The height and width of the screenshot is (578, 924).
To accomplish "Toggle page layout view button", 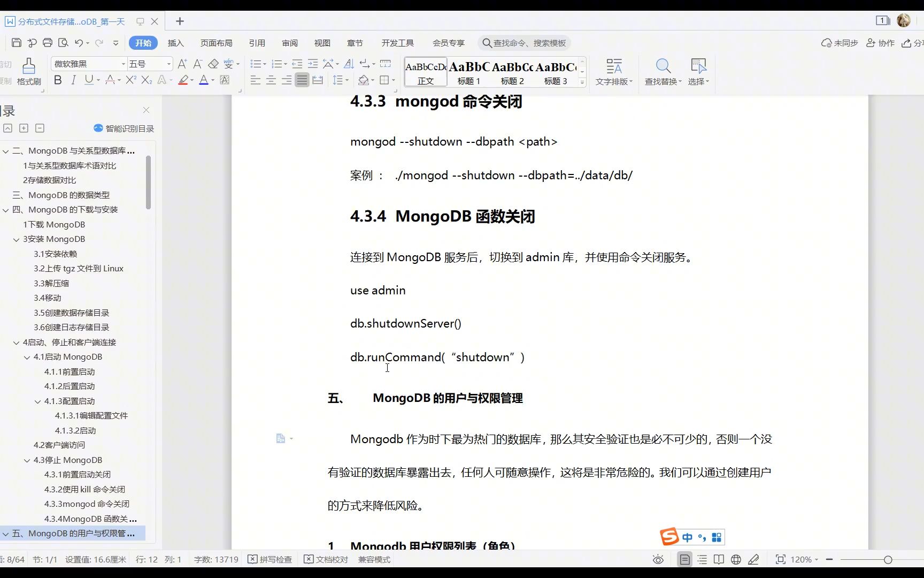I will point(684,560).
